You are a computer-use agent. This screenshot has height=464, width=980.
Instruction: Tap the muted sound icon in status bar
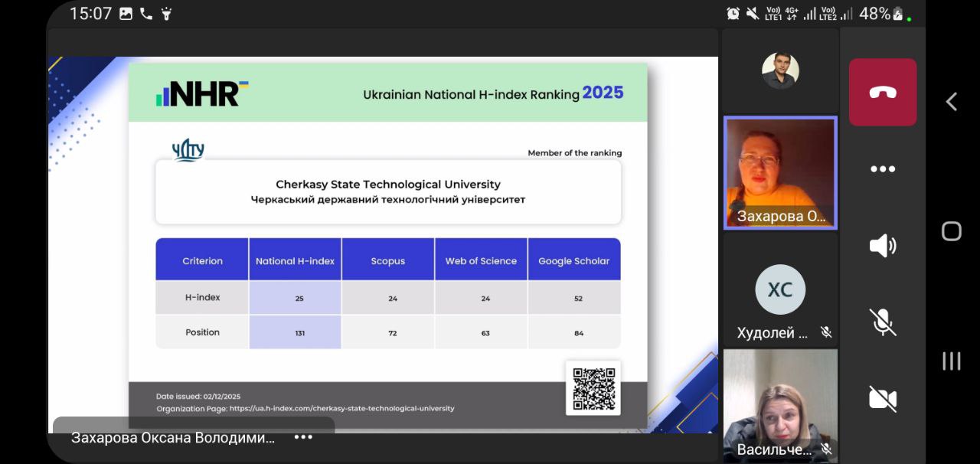753,13
